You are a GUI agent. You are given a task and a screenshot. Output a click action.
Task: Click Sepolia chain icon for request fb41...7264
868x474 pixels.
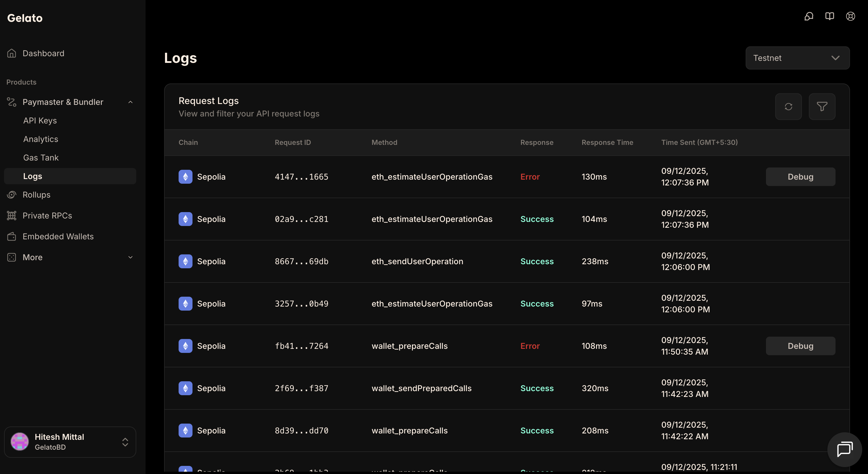(185, 346)
